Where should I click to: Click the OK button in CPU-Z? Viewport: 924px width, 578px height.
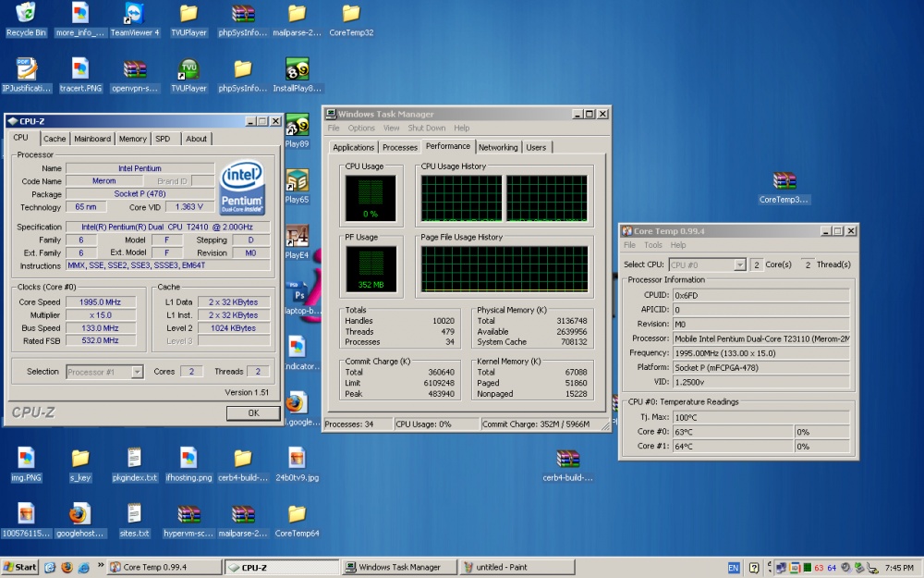252,413
